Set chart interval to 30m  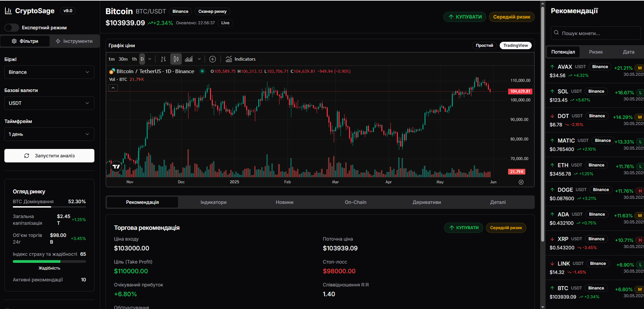point(123,59)
